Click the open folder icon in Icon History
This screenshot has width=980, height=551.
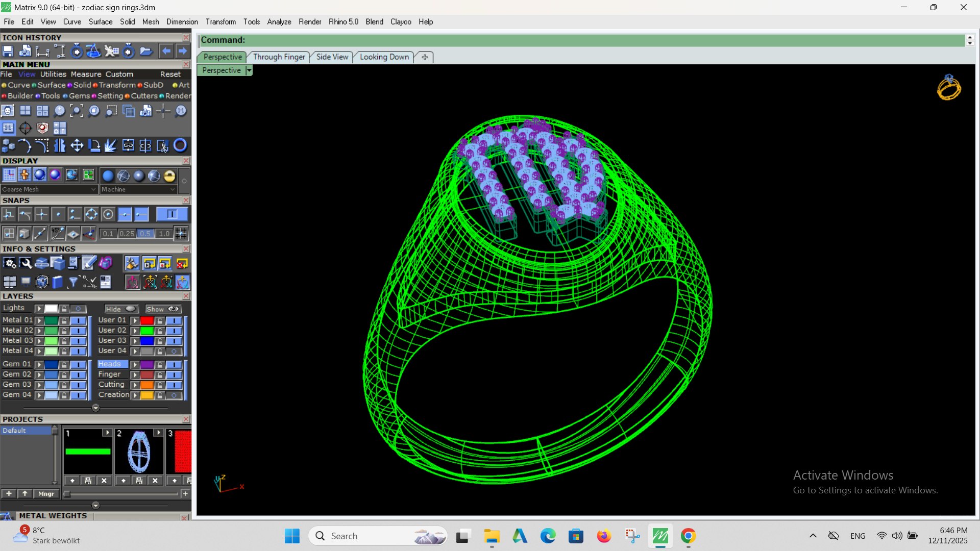tap(146, 51)
